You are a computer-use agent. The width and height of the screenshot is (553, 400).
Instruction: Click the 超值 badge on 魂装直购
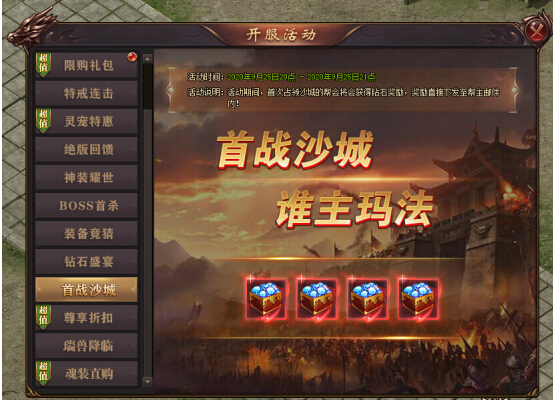coord(43,373)
